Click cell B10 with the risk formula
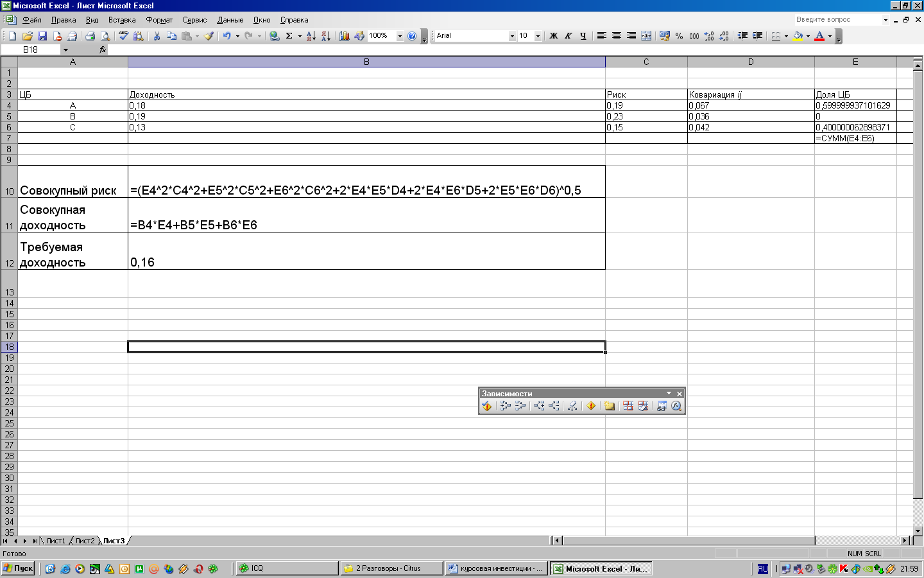The image size is (924, 578). pyautogui.click(x=366, y=182)
